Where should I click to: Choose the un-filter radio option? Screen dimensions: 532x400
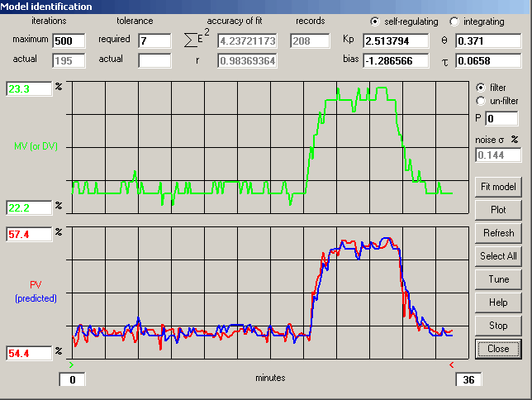tap(481, 101)
